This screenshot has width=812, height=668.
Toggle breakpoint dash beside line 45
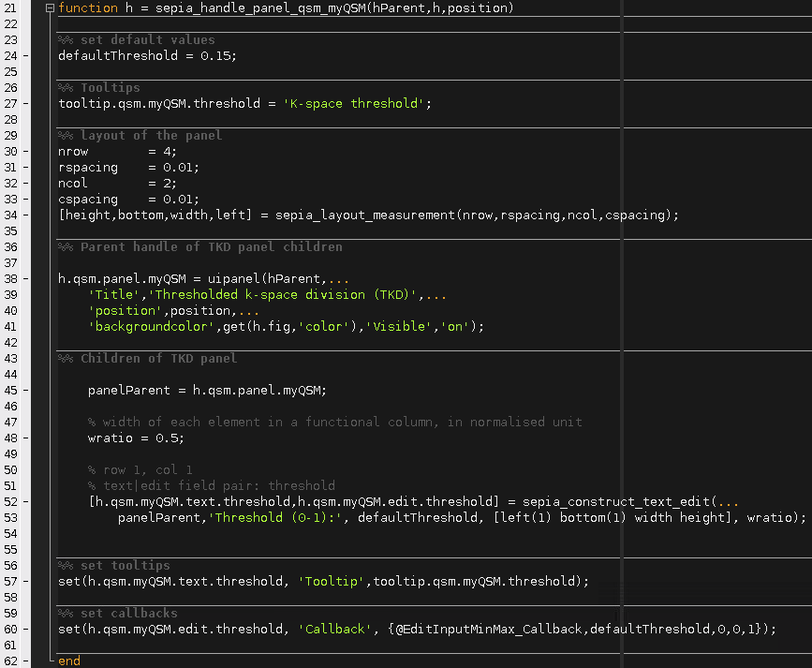coord(26,391)
